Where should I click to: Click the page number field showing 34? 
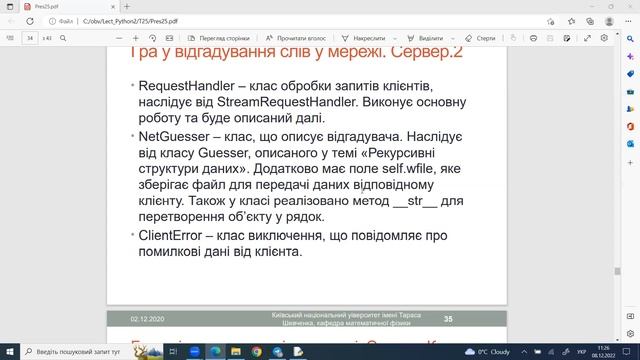point(30,38)
